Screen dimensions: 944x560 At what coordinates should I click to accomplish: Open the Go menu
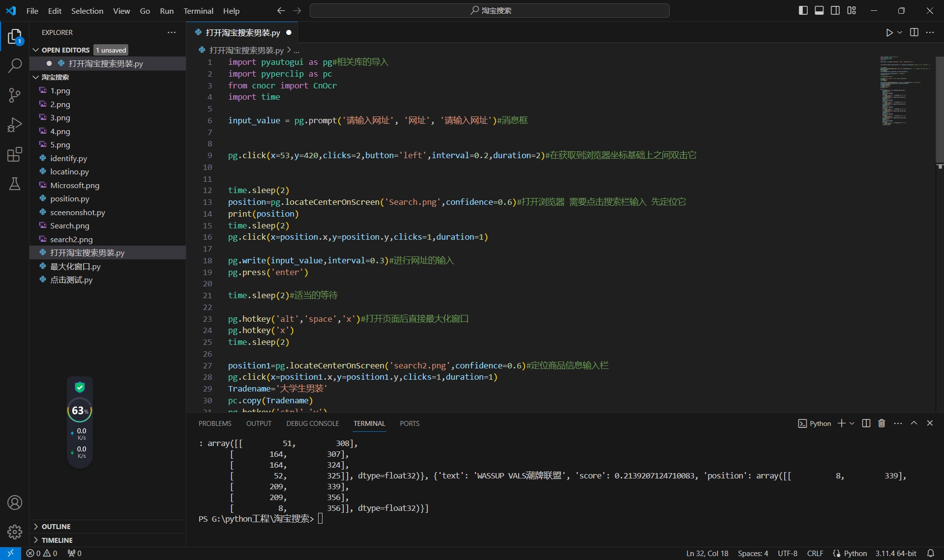145,11
